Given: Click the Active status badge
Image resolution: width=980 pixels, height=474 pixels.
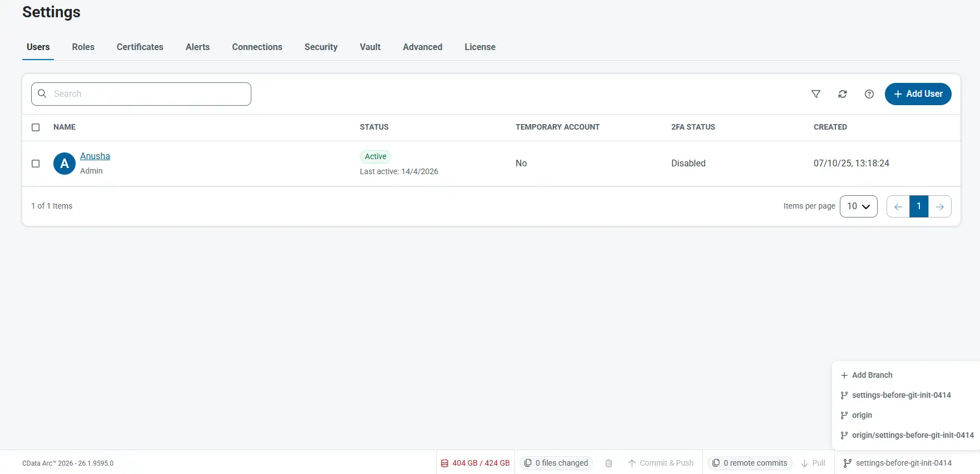Looking at the screenshot, I should click(375, 156).
